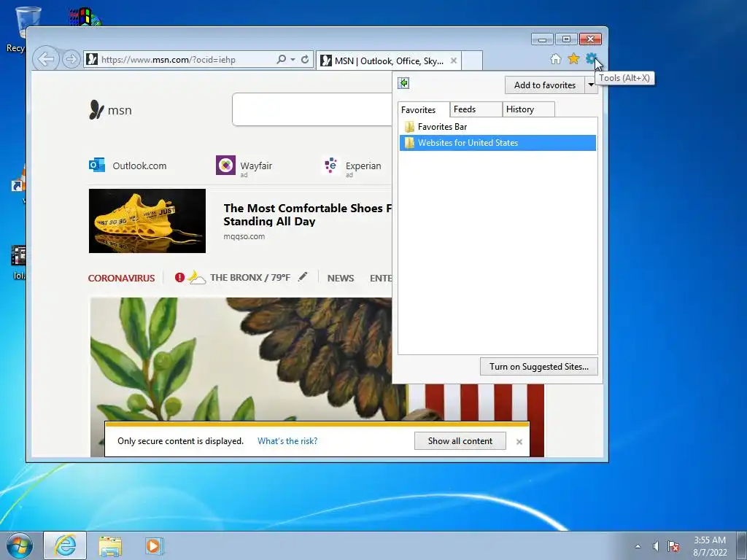
Task: Click the Action Center flag icon
Action: coord(673,546)
